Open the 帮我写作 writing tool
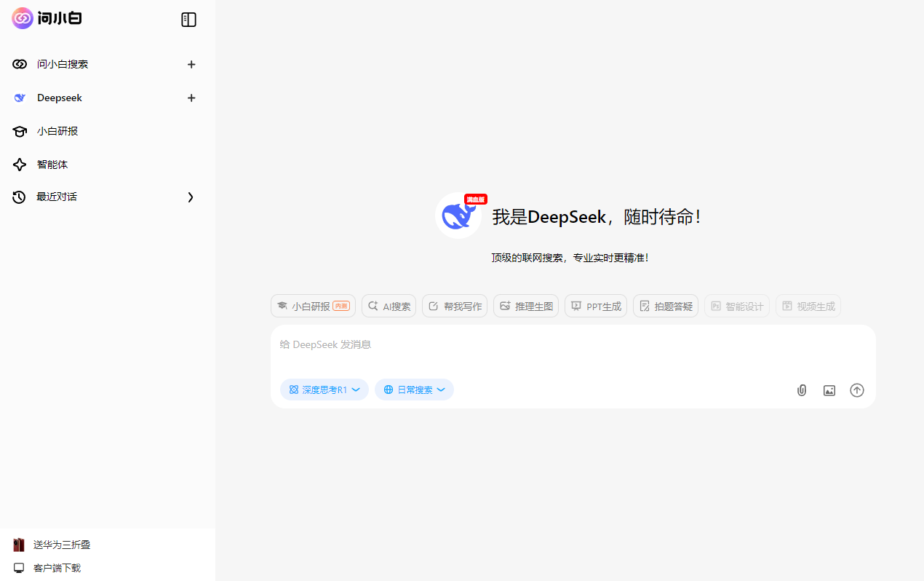The width and height of the screenshot is (924, 581). (x=455, y=306)
